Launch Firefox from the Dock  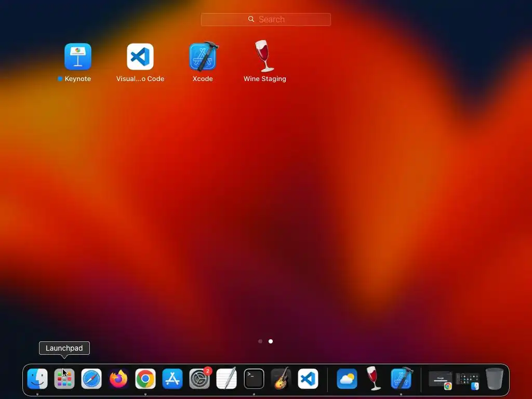tap(118, 379)
